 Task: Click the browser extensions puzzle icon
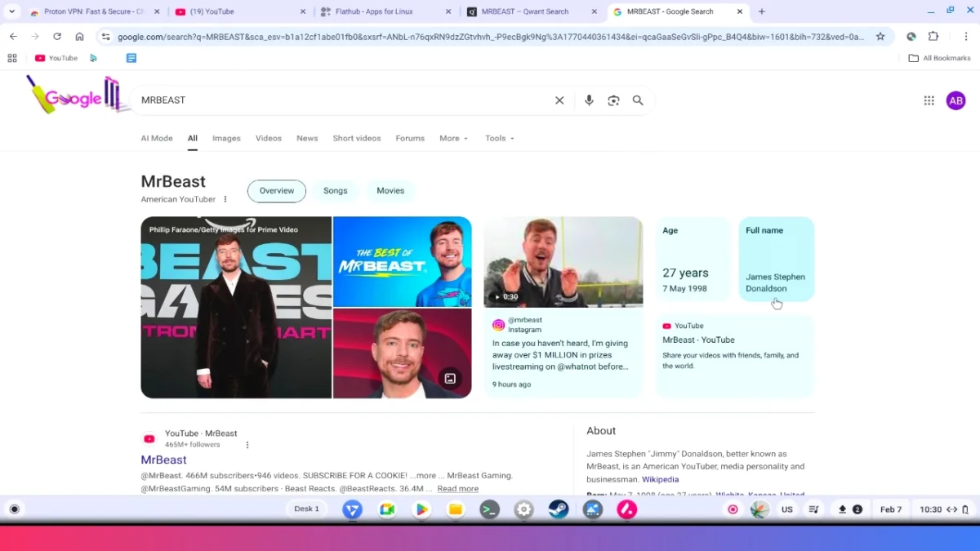(933, 36)
